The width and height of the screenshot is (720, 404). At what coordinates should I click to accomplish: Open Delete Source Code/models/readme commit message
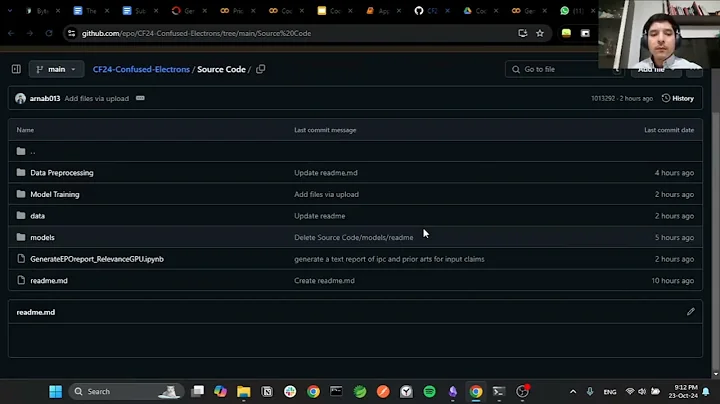coord(354,237)
